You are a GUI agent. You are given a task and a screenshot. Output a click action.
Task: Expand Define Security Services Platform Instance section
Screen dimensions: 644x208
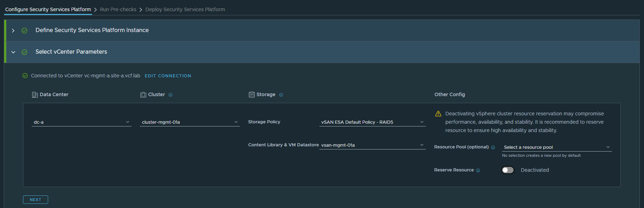(x=13, y=31)
